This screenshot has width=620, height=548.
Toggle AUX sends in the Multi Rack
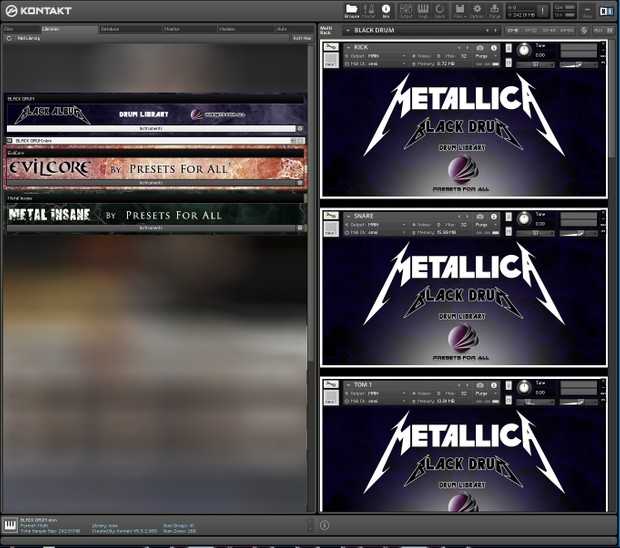[x=598, y=30]
